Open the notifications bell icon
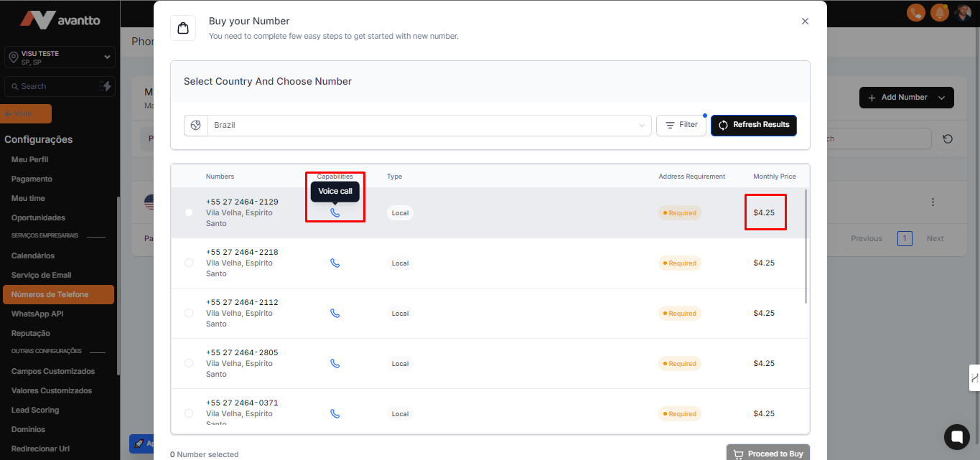This screenshot has width=980, height=460. coord(939,12)
